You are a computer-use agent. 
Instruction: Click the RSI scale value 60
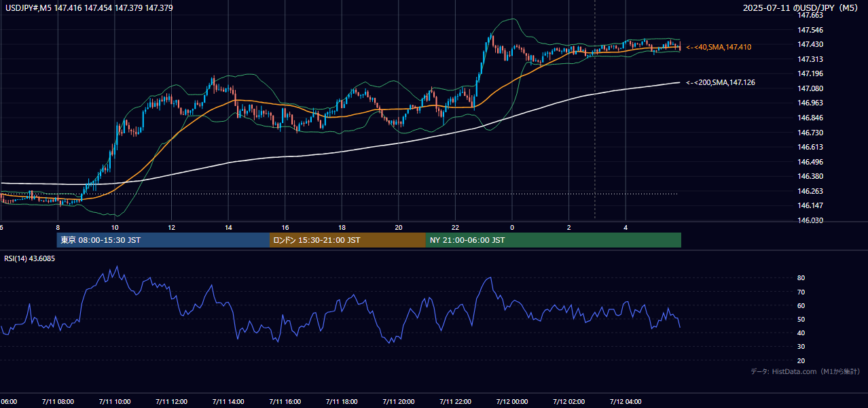coord(801,305)
